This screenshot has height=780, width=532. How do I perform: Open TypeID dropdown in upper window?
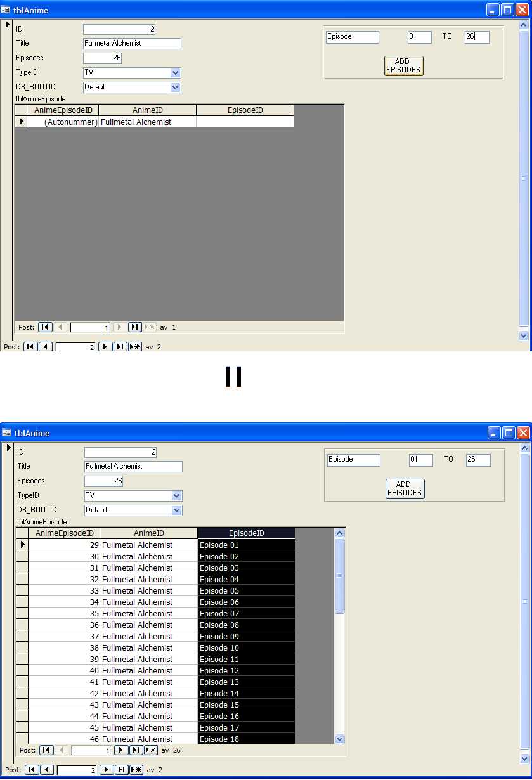point(176,73)
